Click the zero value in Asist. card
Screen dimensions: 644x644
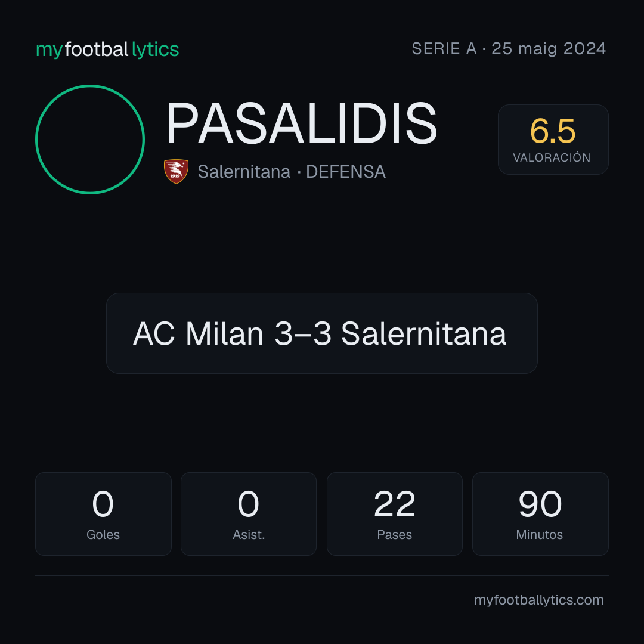tap(249, 503)
